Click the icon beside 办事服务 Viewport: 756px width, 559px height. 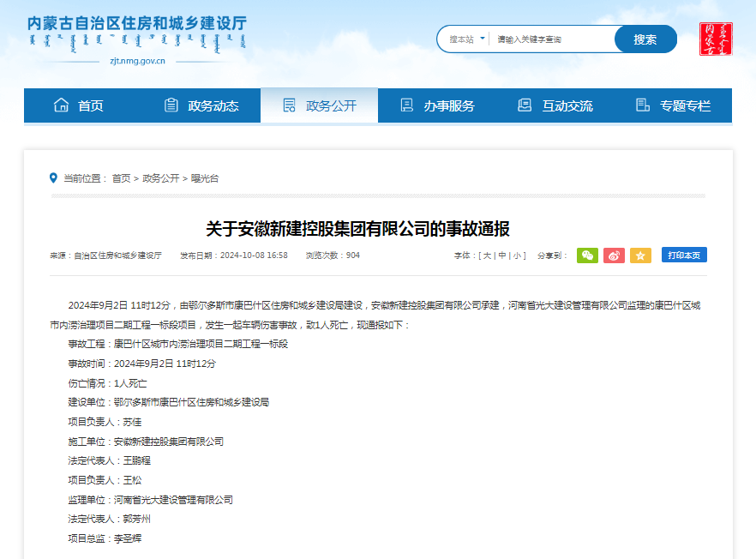tap(407, 105)
